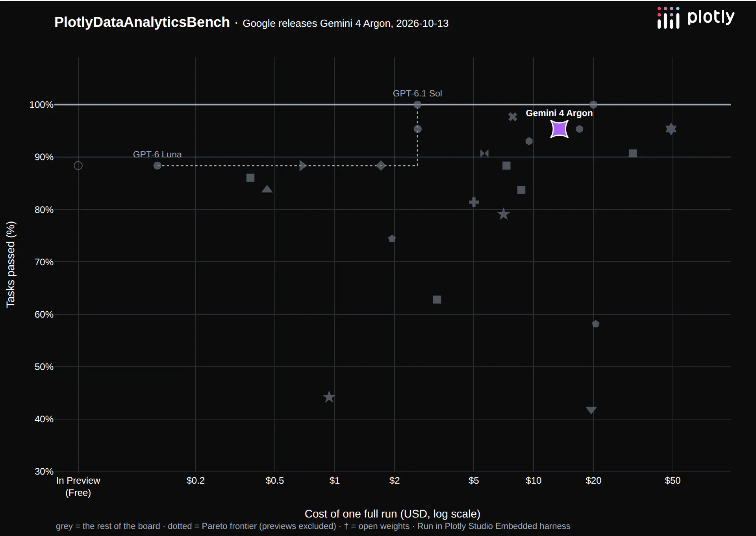Click the square marker near 63%

pyautogui.click(x=437, y=299)
